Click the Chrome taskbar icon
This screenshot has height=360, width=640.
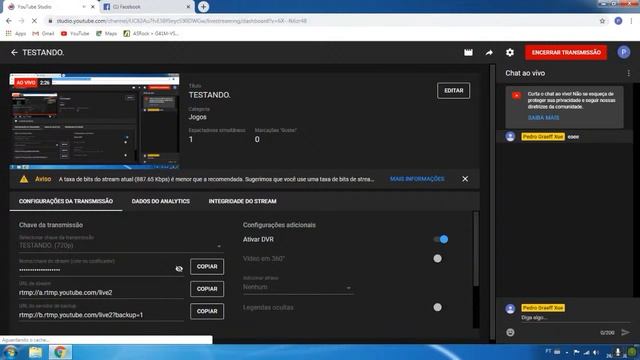(60, 352)
